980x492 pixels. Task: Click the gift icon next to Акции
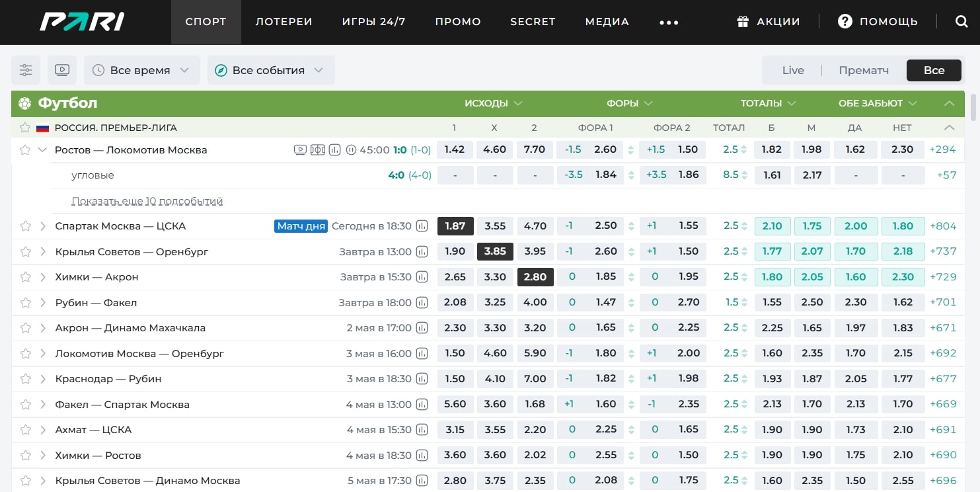[x=743, y=22]
